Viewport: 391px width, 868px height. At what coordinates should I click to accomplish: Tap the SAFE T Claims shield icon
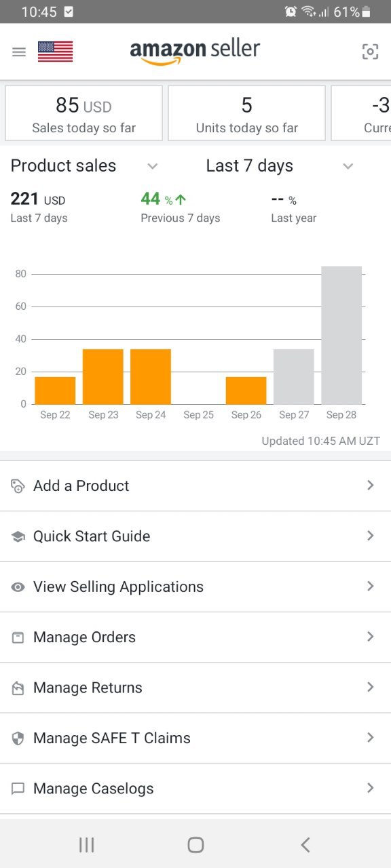coord(18,738)
